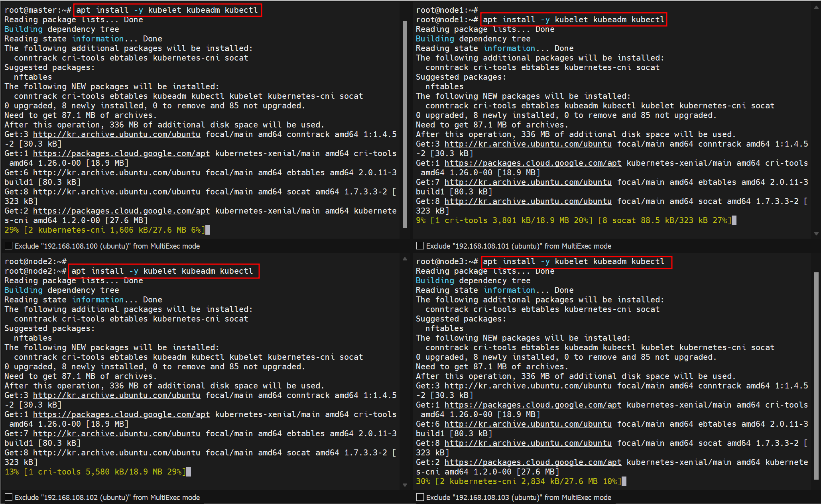This screenshot has height=504, width=821.
Task: Check Exclude 192.168.108.100 from MultiExec mode
Action: point(8,246)
